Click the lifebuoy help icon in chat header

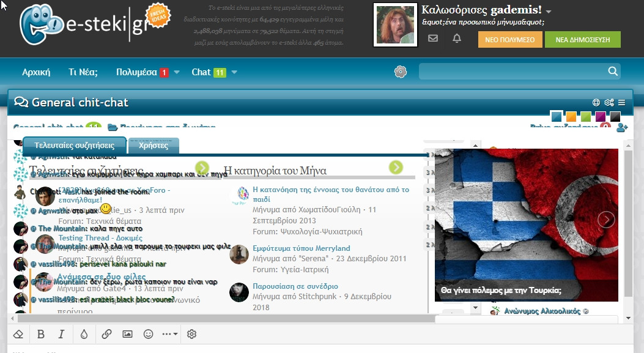596,102
